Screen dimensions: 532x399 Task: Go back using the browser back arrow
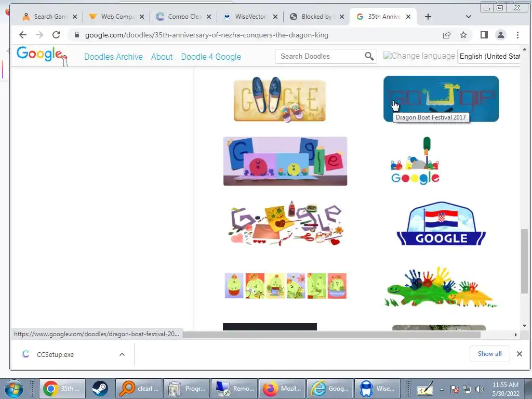23,35
